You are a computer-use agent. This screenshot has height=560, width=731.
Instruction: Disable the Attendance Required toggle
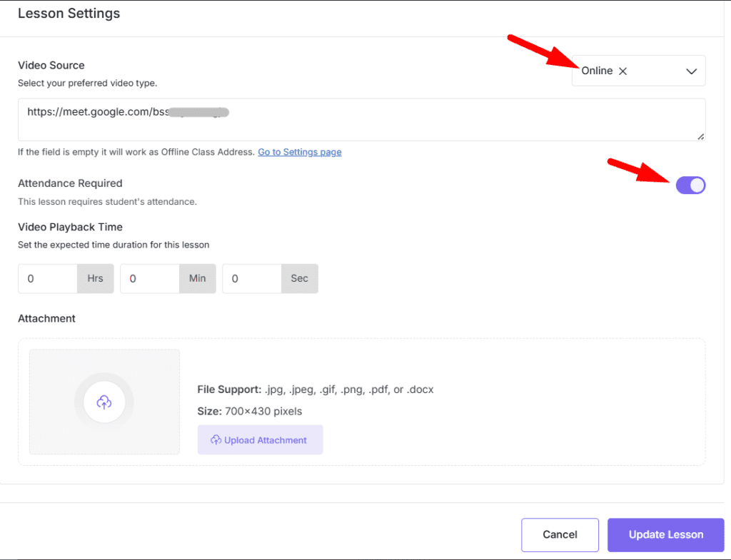tap(690, 185)
